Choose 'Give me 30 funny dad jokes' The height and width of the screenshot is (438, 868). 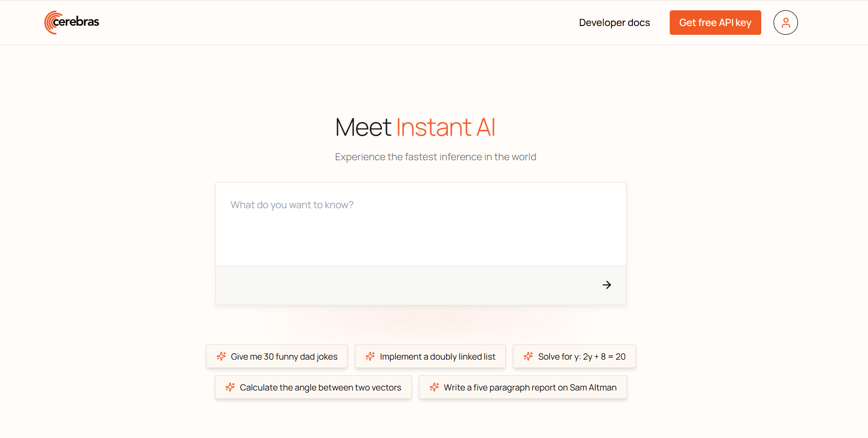[277, 356]
